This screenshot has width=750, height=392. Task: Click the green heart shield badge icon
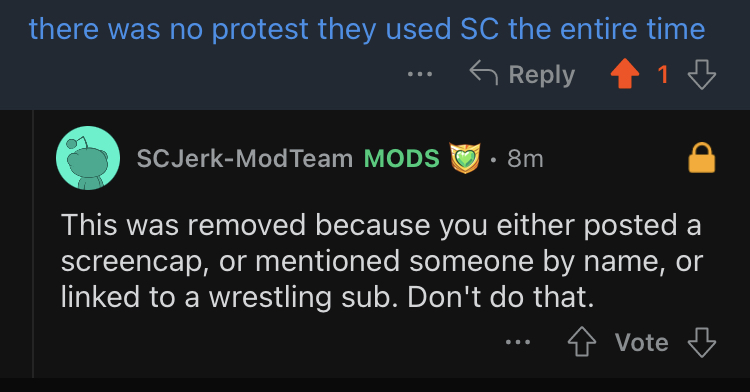tap(464, 158)
